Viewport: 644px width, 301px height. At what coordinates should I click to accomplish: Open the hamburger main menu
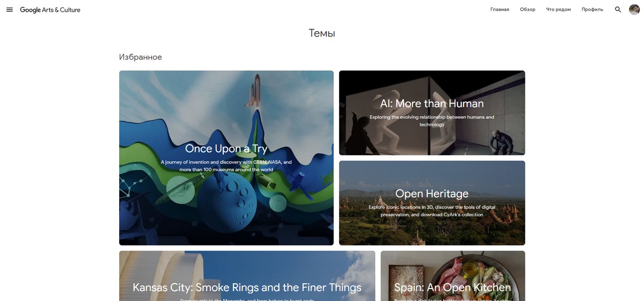click(x=10, y=10)
